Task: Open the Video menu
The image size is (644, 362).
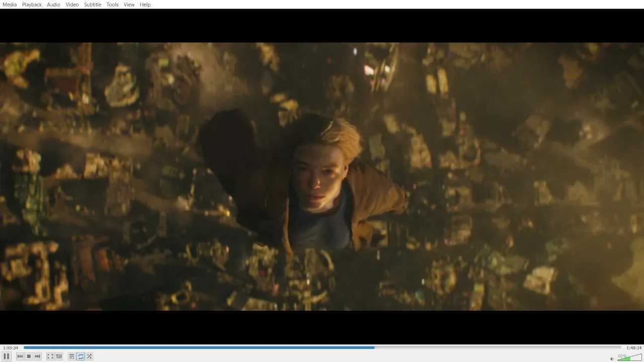Action: (x=72, y=5)
